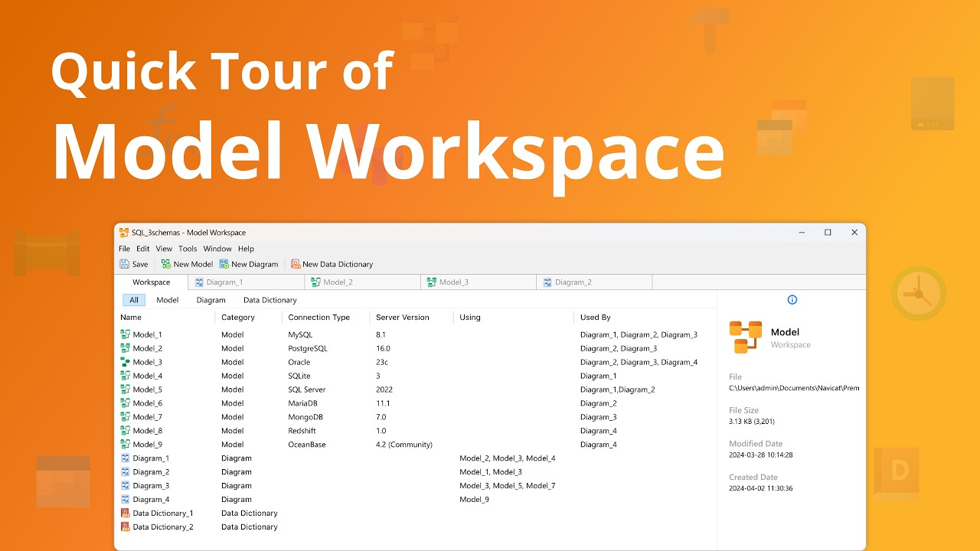Filter list by Model
Viewport: 980px width, 551px height.
(x=168, y=300)
